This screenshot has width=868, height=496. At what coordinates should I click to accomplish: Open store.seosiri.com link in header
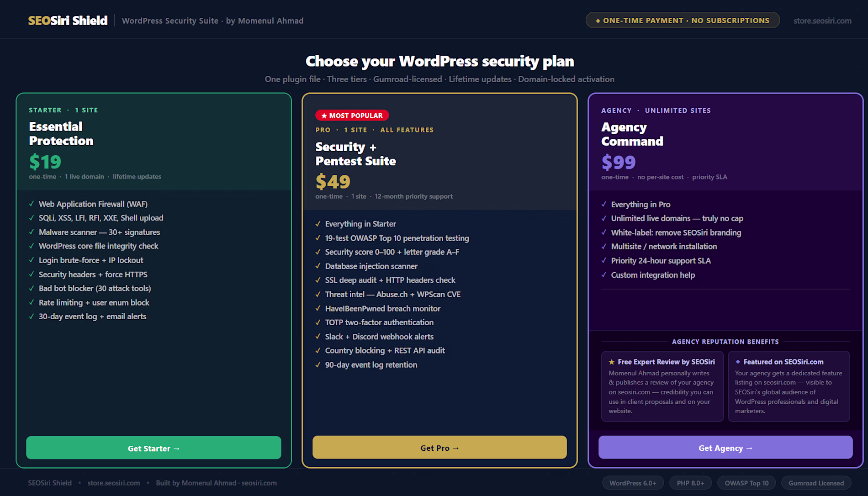pyautogui.click(x=822, y=21)
